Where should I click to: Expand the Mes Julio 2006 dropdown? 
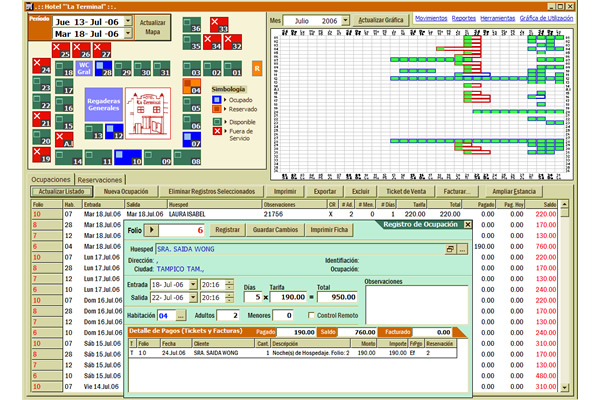(344, 19)
